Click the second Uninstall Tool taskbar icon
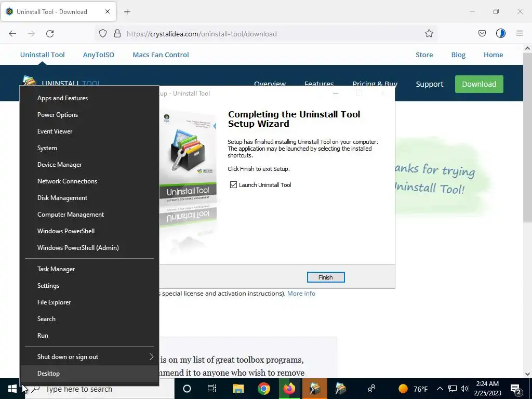Screen dimensions: 532x399 pos(340,389)
